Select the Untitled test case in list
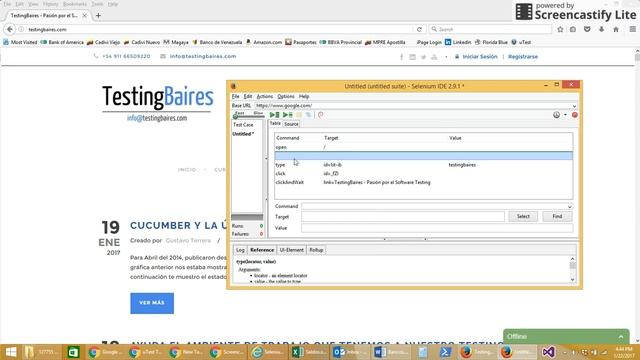Screen dimensions: 640x360 pos(243,134)
